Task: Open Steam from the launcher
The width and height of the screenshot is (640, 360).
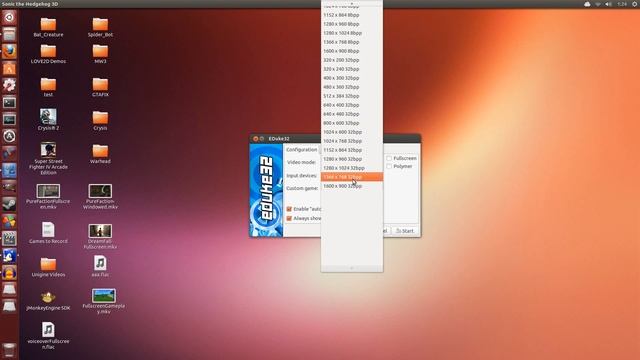Action: click(9, 204)
